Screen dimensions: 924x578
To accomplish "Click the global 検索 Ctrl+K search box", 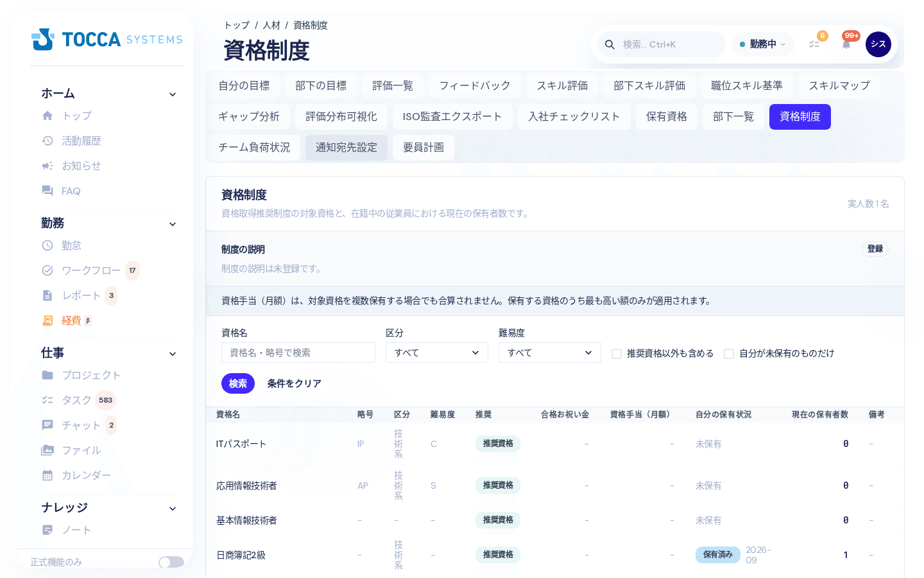I will [662, 44].
